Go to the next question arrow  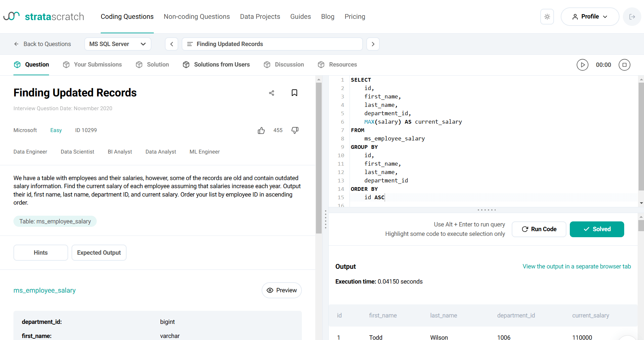pyautogui.click(x=373, y=44)
